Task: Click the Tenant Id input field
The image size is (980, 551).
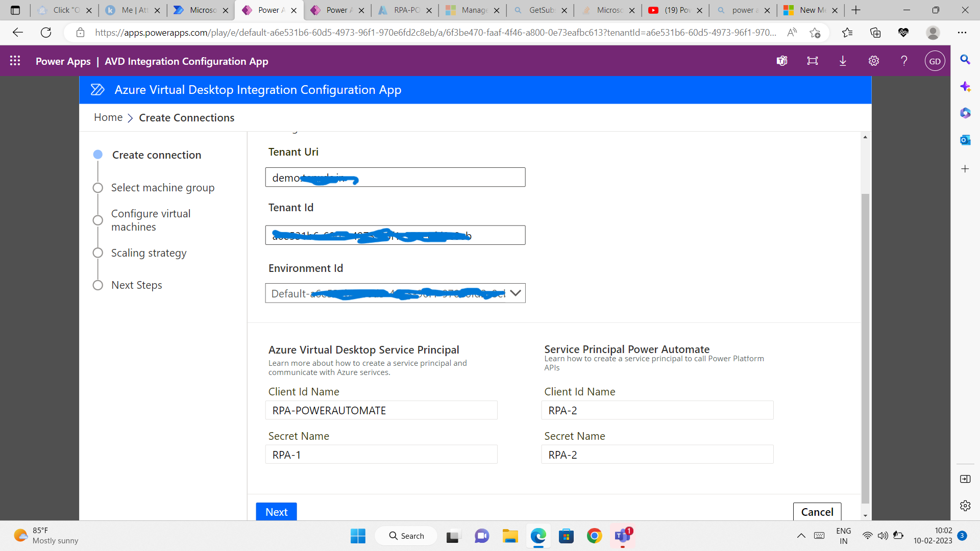Action: 395,235
